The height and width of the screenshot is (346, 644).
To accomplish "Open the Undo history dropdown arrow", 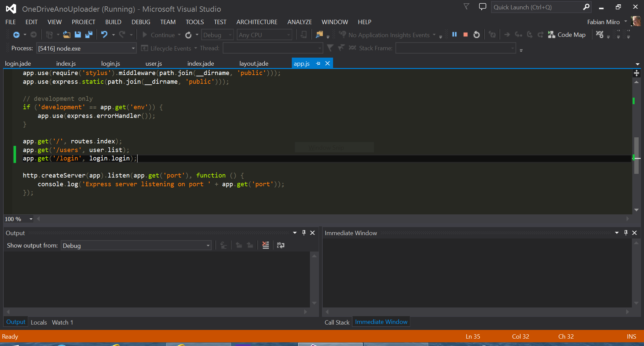I will 113,35.
